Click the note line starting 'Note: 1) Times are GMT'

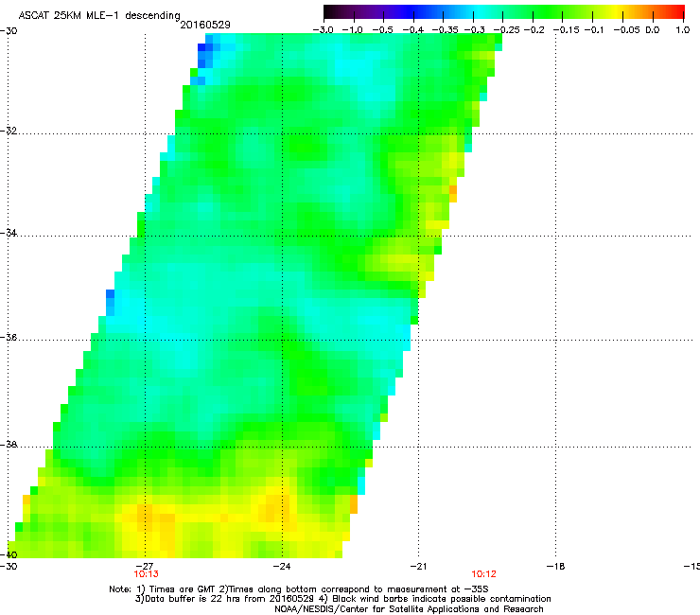(x=299, y=589)
